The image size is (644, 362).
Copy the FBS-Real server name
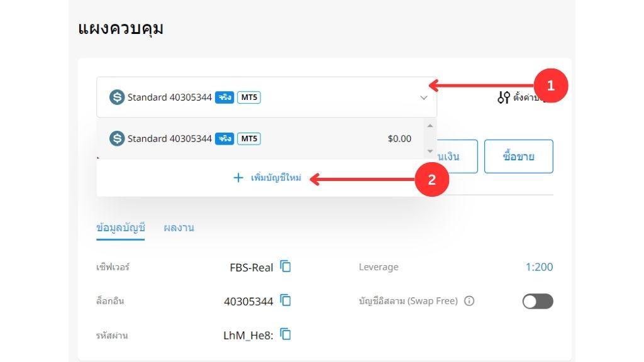coord(286,267)
